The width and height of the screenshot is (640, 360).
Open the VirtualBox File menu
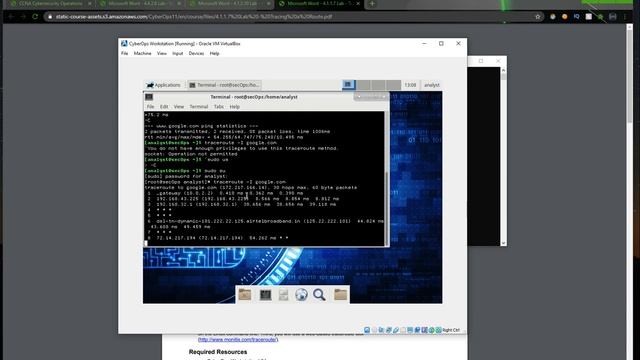click(124, 53)
